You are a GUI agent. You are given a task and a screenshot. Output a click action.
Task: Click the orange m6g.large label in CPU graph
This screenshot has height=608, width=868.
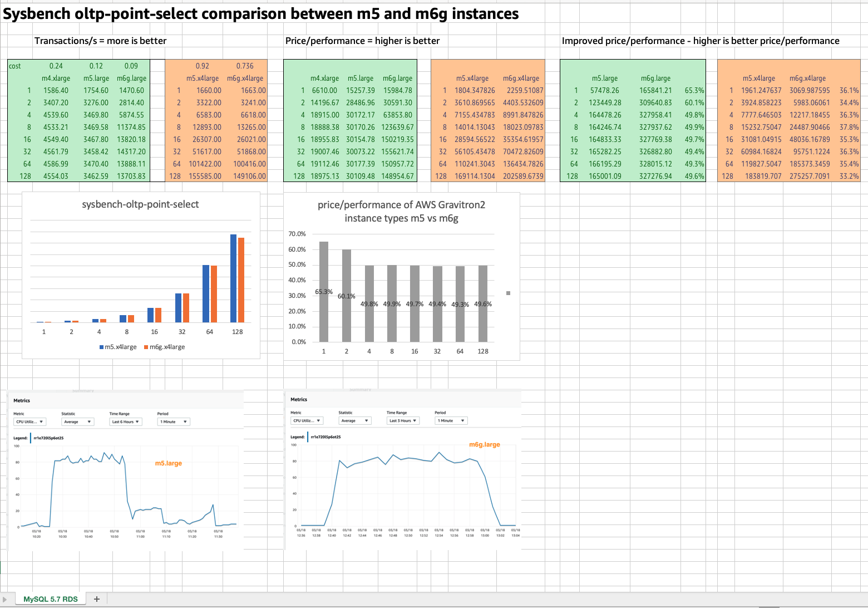[x=485, y=444]
